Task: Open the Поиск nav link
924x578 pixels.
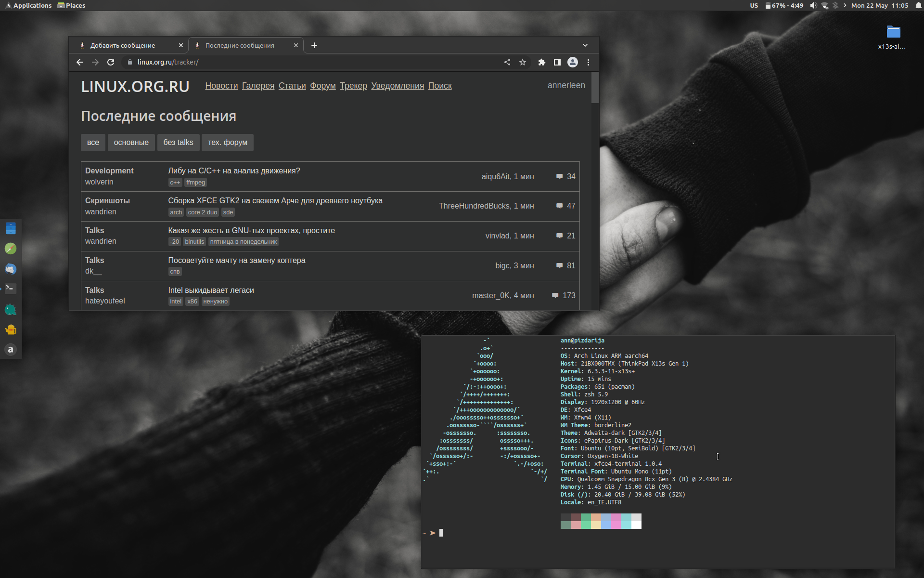Action: point(440,86)
